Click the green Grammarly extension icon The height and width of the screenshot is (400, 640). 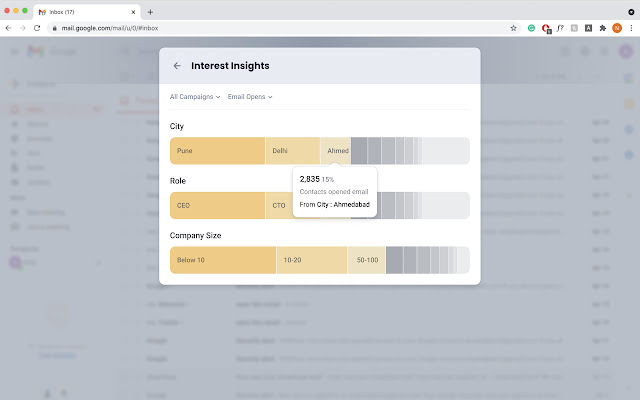coord(531,28)
